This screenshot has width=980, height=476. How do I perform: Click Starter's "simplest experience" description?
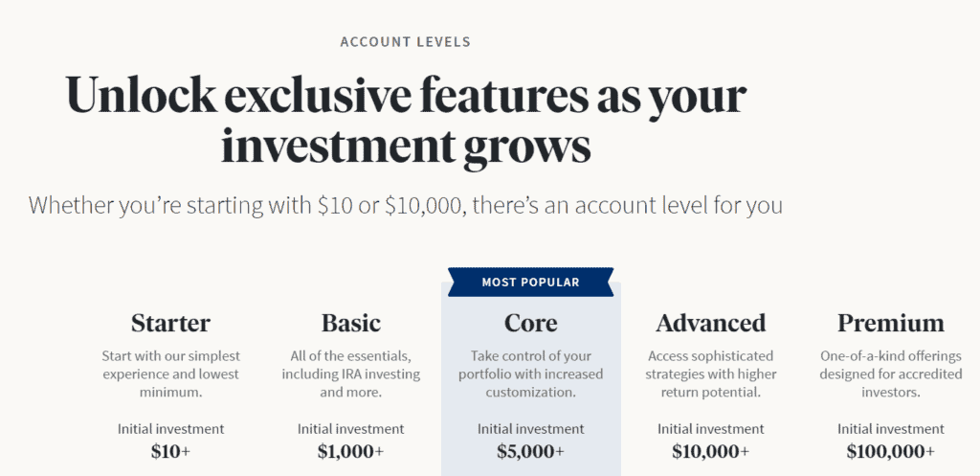[170, 374]
